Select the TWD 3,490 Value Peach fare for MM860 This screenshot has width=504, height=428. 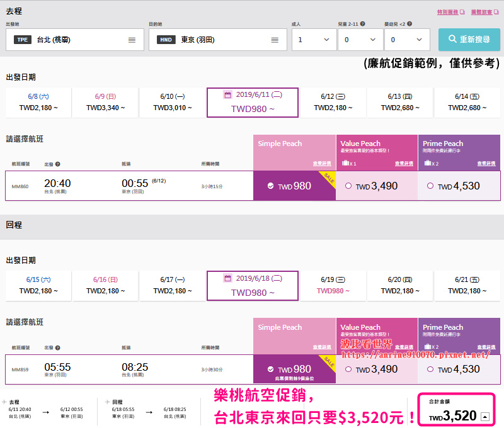point(377,186)
